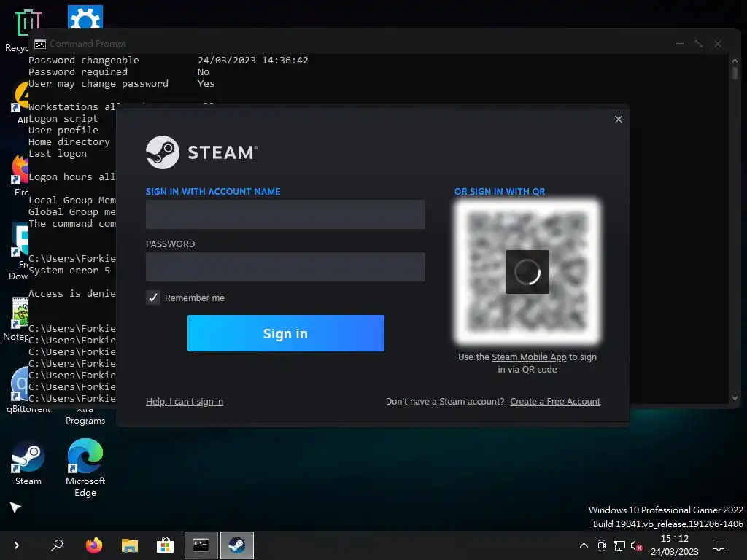Select the blue gear desktop icon
The width and height of the screenshot is (747, 560).
click(x=85, y=17)
